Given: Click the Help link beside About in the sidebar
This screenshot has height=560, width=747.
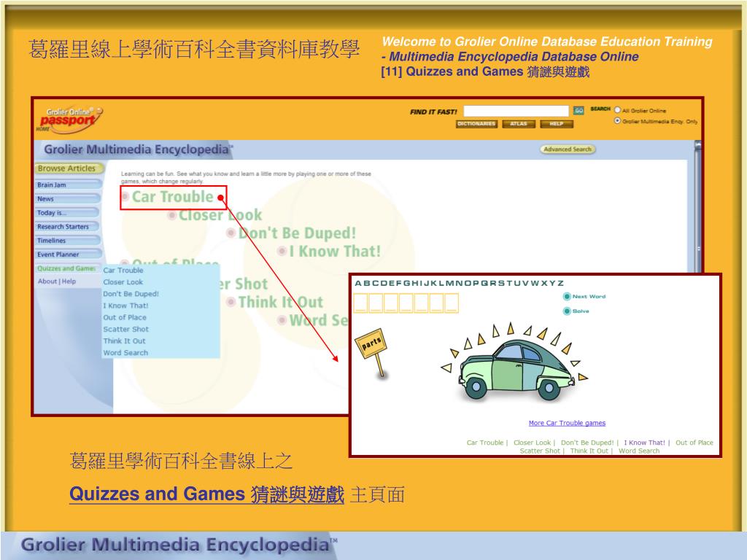Looking at the screenshot, I should click(x=69, y=281).
